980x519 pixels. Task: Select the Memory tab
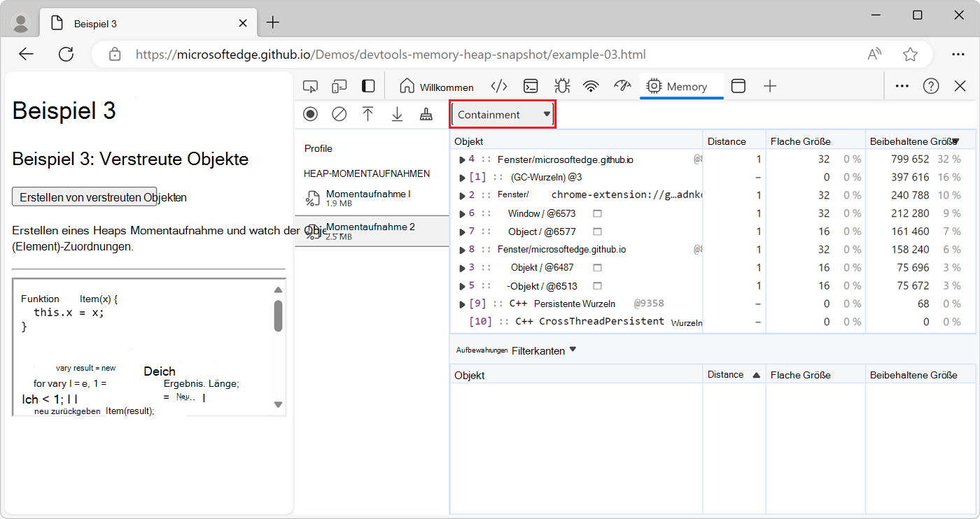click(678, 87)
